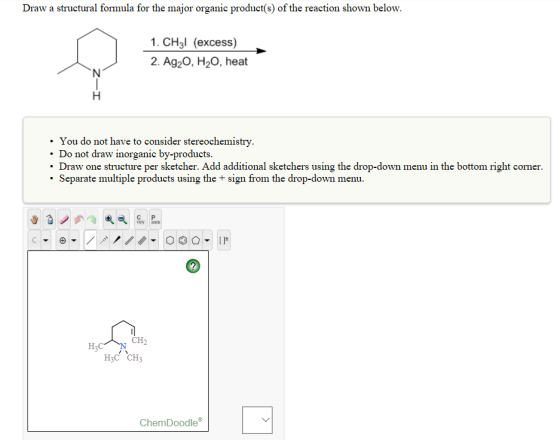
Task: Open the sketcher help question mark
Action: point(193,266)
